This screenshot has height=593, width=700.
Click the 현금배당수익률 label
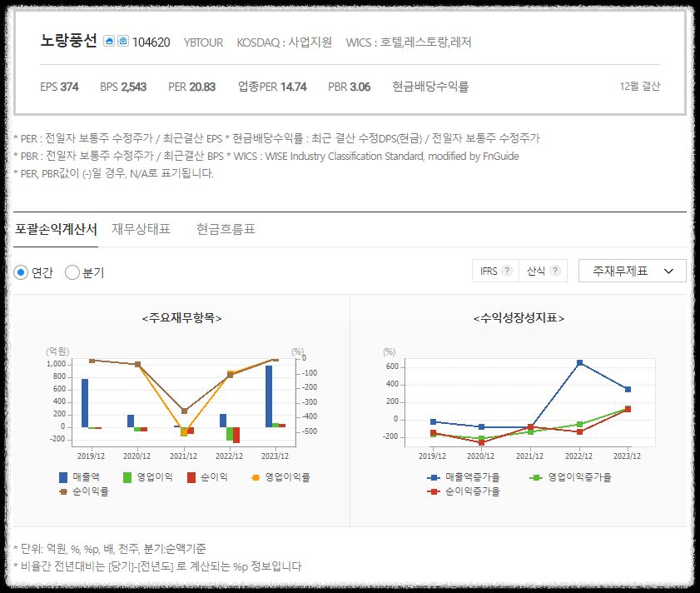click(x=430, y=87)
